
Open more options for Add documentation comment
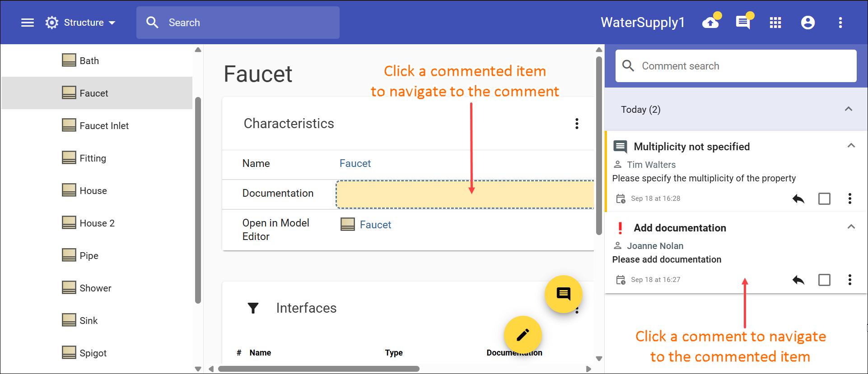(850, 280)
